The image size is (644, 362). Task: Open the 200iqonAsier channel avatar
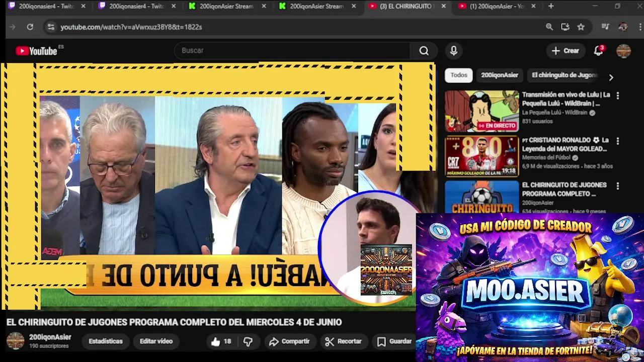(x=15, y=341)
